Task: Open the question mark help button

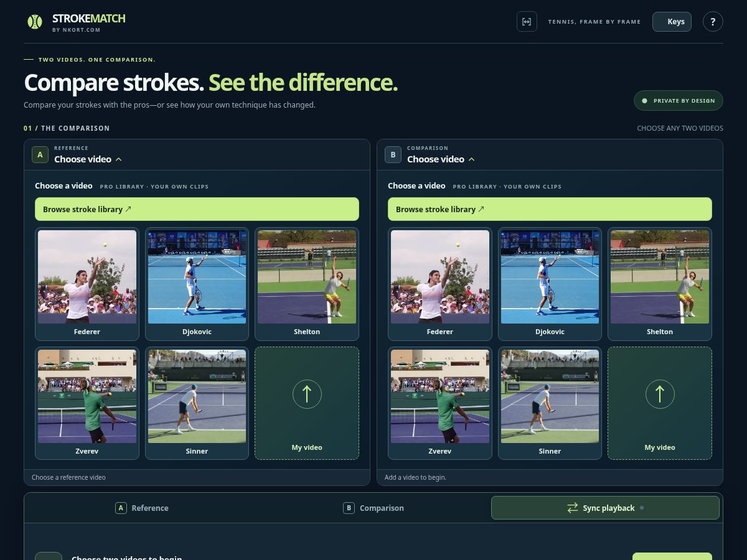Action: [713, 21]
